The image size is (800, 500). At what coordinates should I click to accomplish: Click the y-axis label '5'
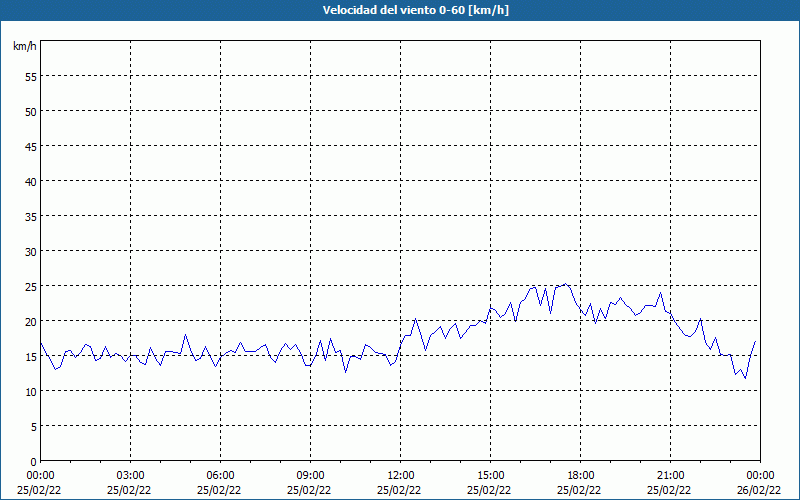(x=34, y=427)
